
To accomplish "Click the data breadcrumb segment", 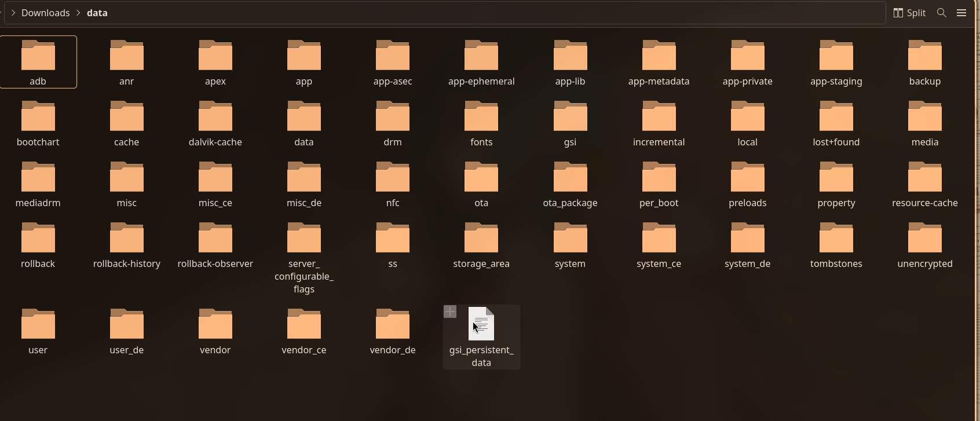I will (x=97, y=13).
